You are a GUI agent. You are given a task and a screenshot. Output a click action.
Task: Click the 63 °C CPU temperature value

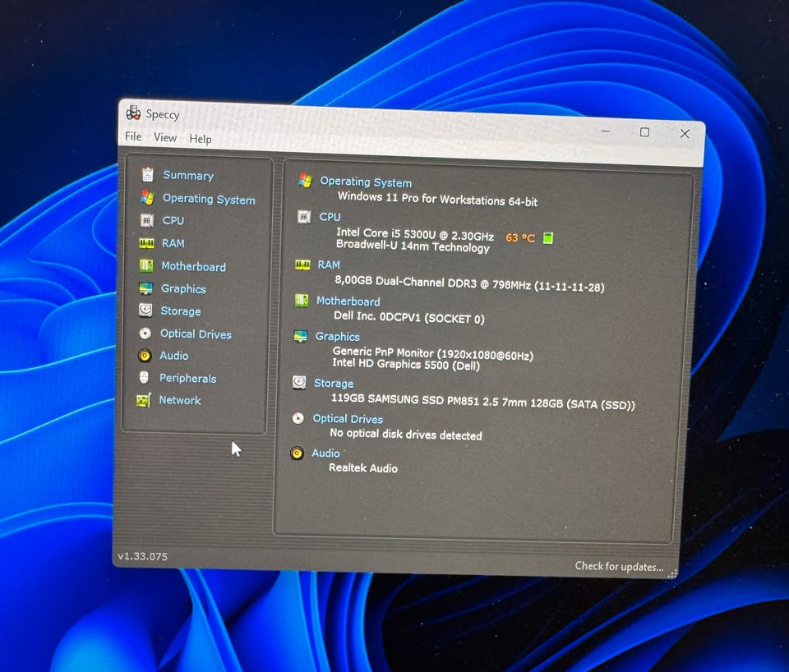520,237
